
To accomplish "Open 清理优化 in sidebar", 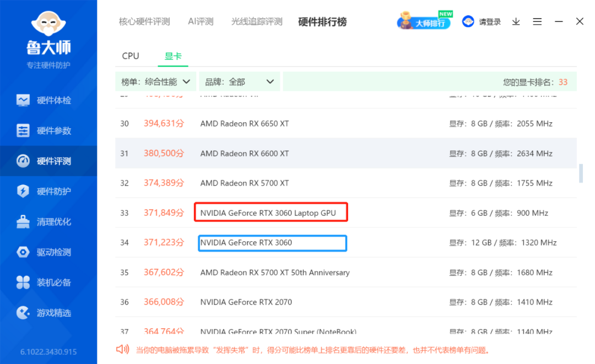I will pyautogui.click(x=48, y=221).
